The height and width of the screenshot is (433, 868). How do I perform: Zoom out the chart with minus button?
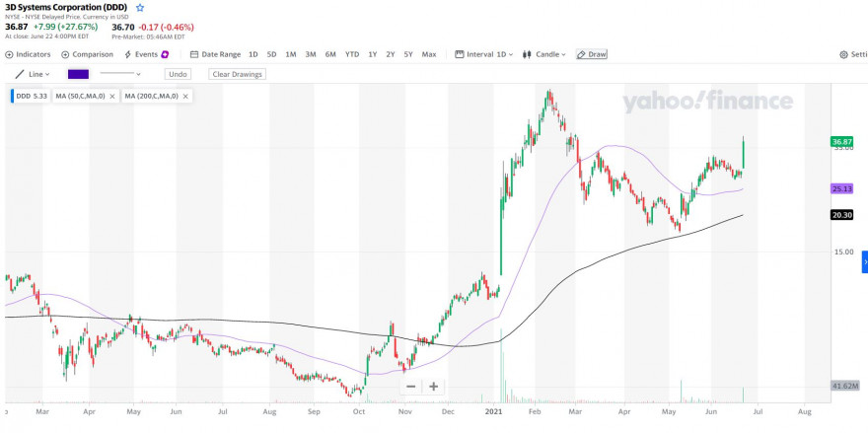pyautogui.click(x=410, y=387)
